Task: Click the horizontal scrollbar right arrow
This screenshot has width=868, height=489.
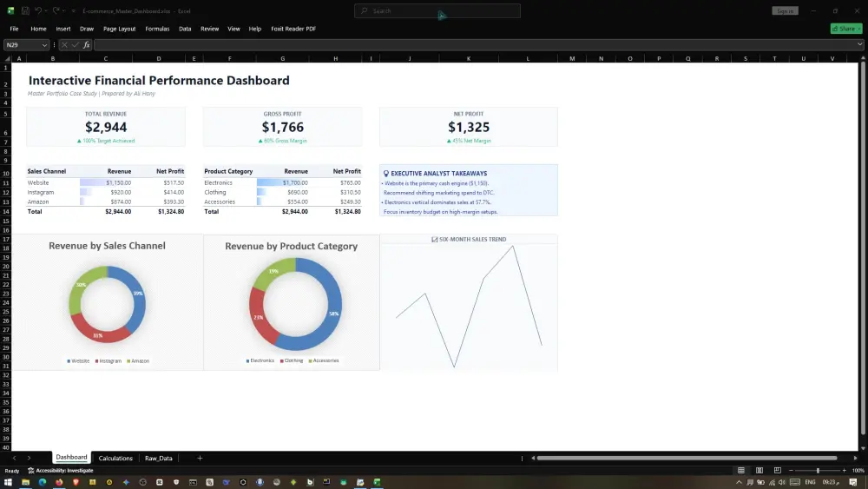Action: 855,458
